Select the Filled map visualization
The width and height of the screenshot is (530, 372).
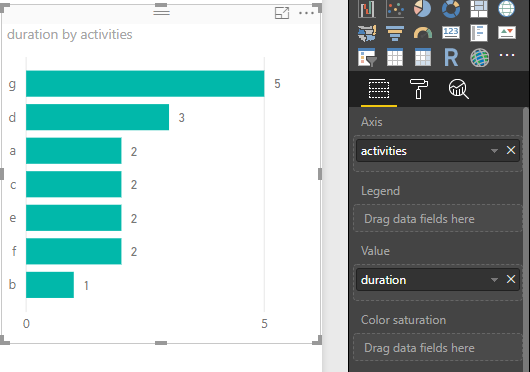coord(367,33)
